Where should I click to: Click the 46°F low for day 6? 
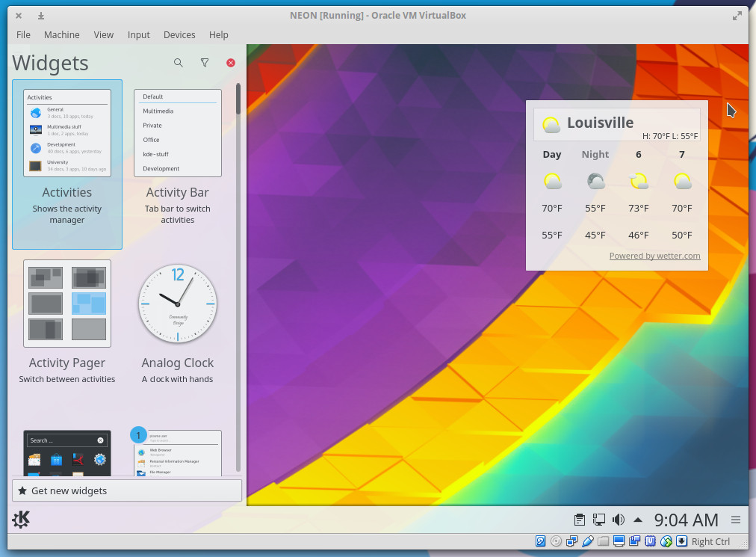click(639, 235)
